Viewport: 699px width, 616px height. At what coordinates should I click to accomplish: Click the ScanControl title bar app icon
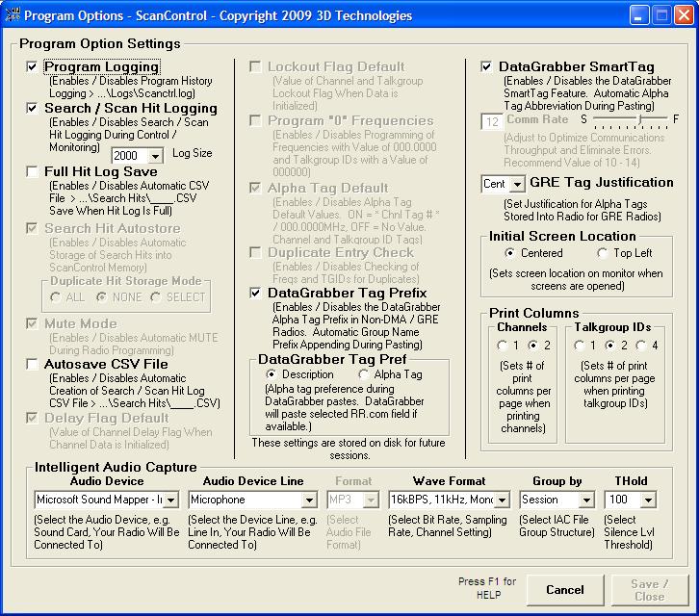click(13, 15)
